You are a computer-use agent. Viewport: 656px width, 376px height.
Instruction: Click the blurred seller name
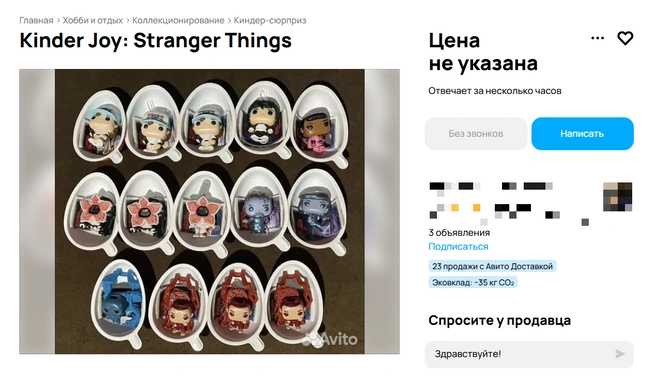tap(492, 187)
